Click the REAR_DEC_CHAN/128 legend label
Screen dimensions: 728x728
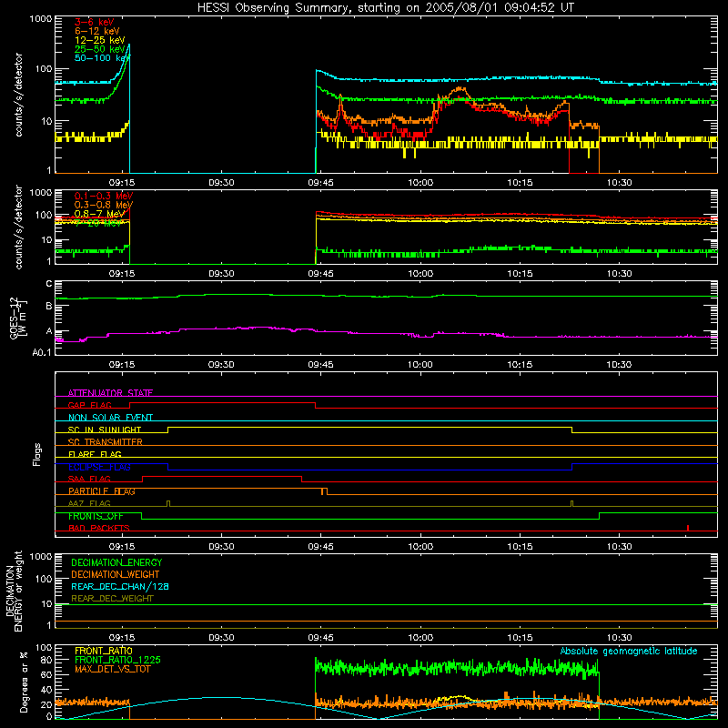[120, 586]
